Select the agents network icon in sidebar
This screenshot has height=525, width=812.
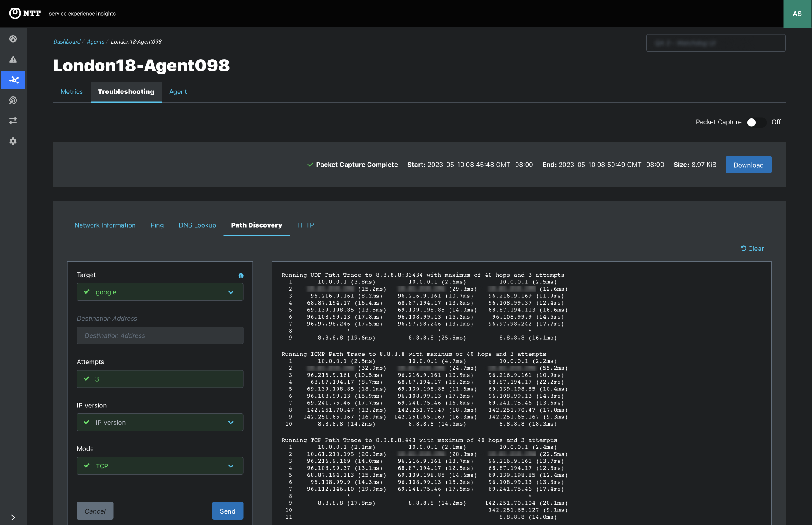(x=13, y=80)
